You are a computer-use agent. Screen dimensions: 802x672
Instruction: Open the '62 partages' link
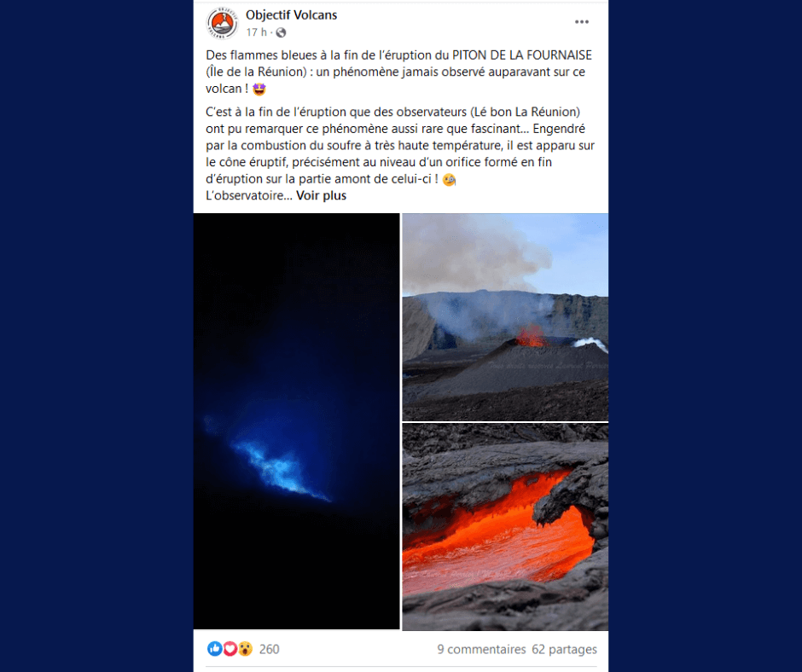564,650
